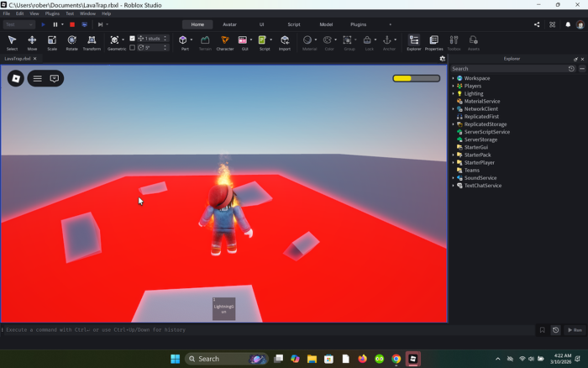Expand the Workspace tree node
Image resolution: width=588 pixels, height=368 pixels.
click(453, 78)
